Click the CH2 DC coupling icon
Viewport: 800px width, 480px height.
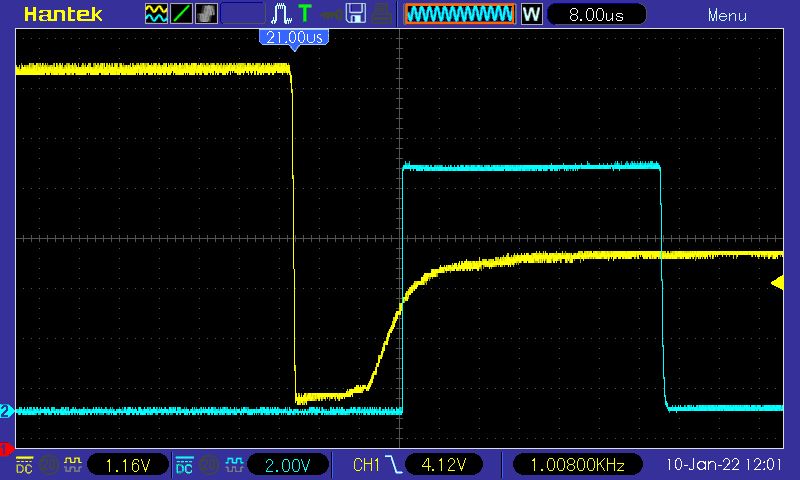point(184,465)
